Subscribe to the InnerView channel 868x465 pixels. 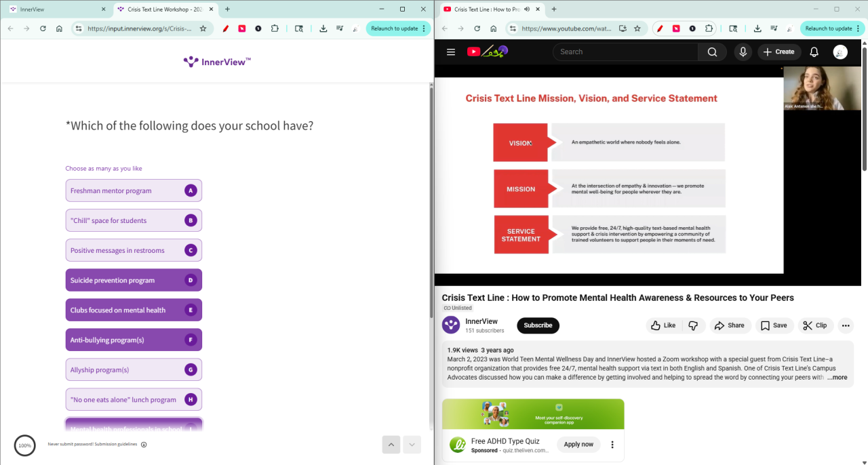pos(538,325)
